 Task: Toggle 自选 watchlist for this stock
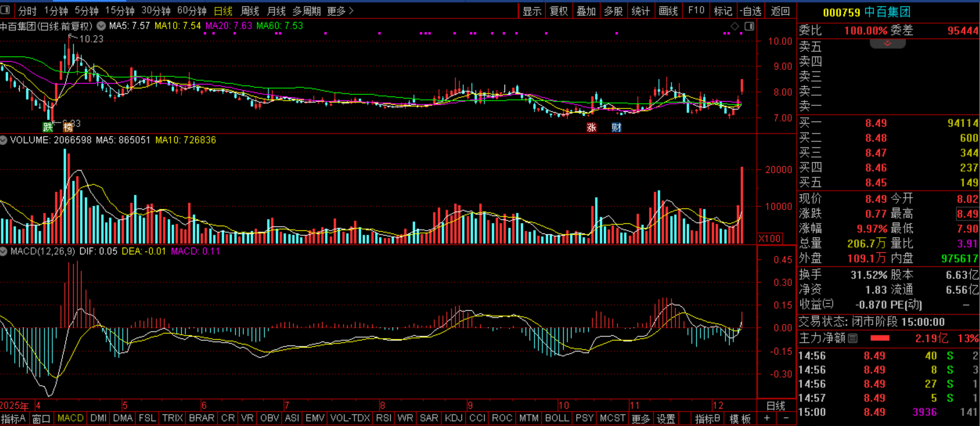[751, 11]
